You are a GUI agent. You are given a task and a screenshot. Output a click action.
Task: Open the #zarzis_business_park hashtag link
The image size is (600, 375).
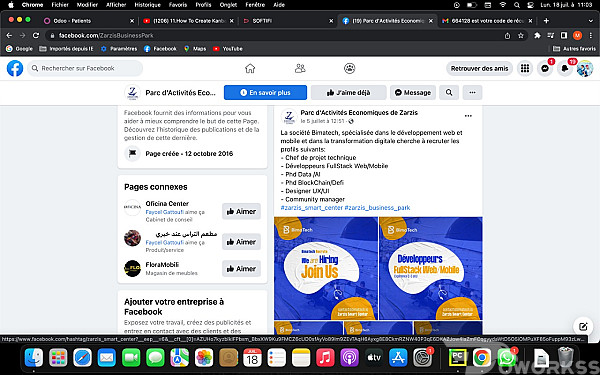pyautogui.click(x=377, y=207)
